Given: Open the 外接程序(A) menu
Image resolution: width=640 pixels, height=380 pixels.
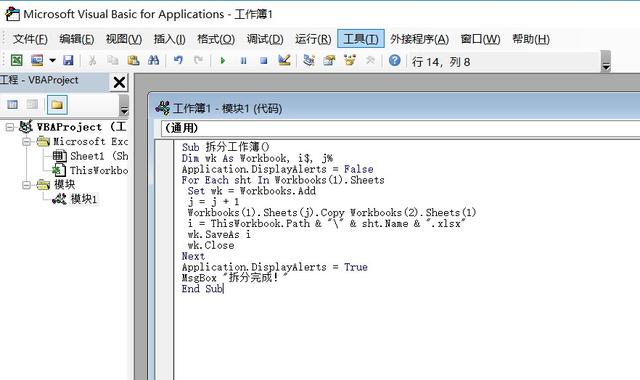Looking at the screenshot, I should click(419, 39).
